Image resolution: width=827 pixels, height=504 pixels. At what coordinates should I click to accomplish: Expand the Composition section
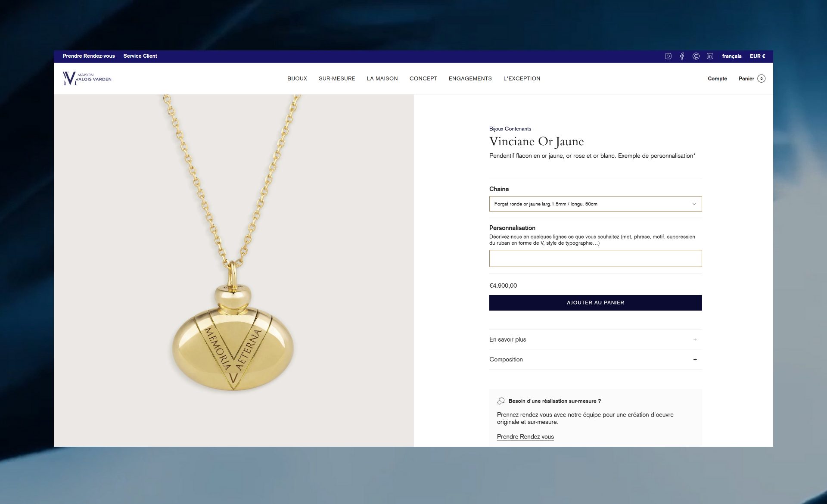click(x=595, y=359)
